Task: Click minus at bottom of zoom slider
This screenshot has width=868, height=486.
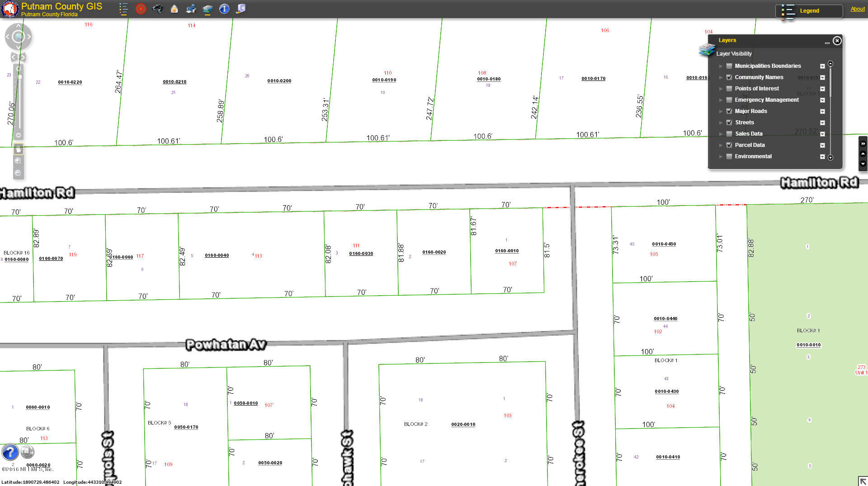Action: [19, 135]
